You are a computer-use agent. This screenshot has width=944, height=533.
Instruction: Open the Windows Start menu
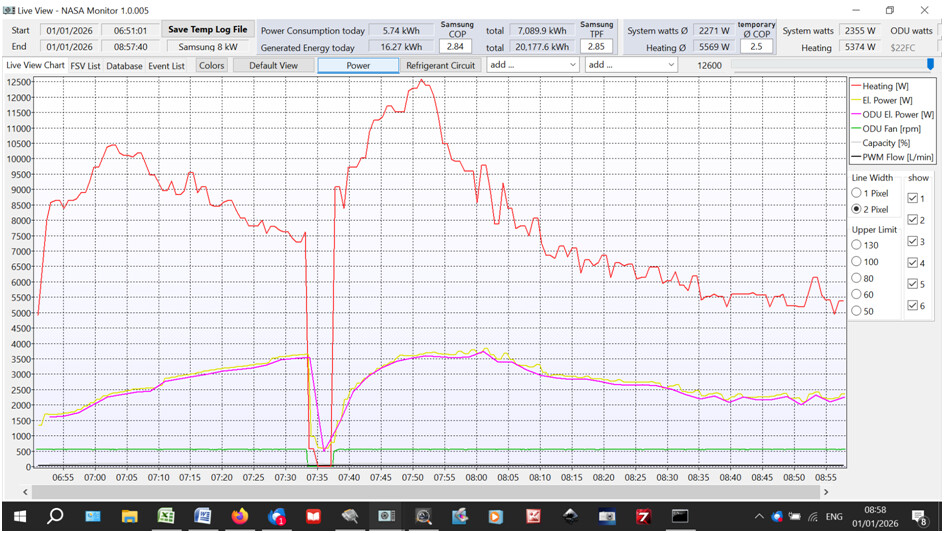[x=18, y=516]
